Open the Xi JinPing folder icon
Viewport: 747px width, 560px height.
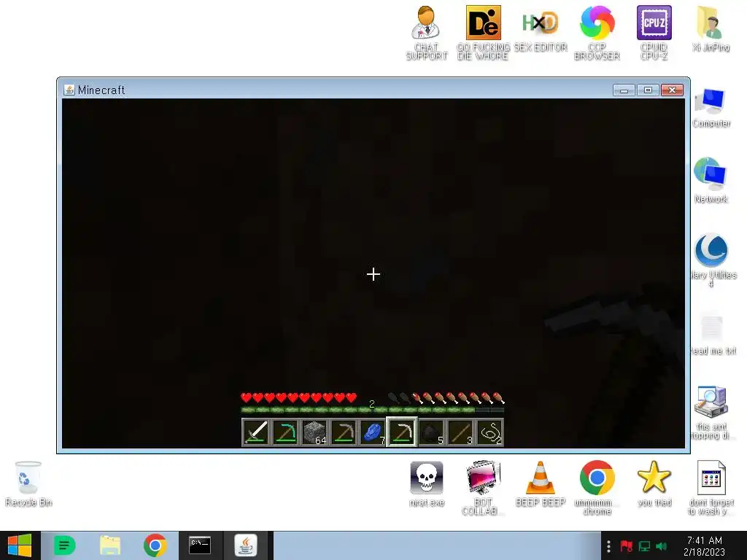[x=711, y=28]
